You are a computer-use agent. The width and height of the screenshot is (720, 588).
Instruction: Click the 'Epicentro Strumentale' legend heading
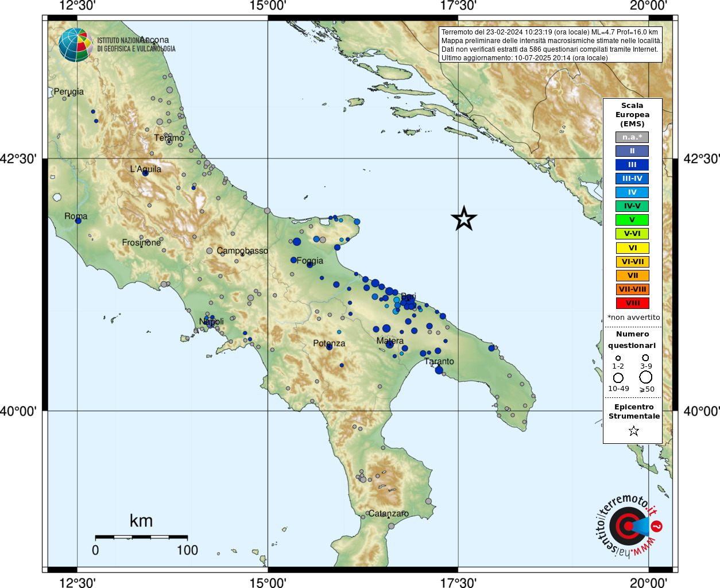tap(634, 411)
